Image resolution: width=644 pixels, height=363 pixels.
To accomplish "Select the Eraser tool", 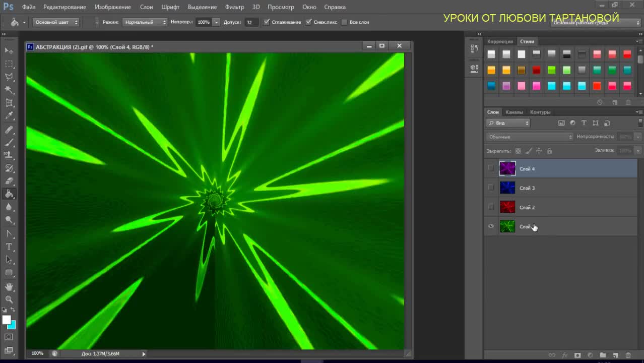I will tap(9, 181).
